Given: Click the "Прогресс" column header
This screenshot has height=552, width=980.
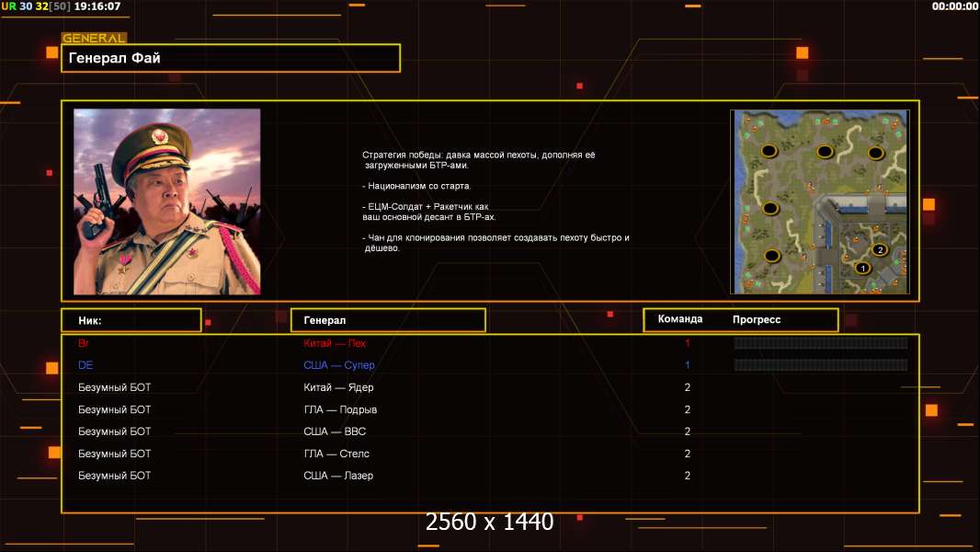Looking at the screenshot, I should pyautogui.click(x=757, y=319).
